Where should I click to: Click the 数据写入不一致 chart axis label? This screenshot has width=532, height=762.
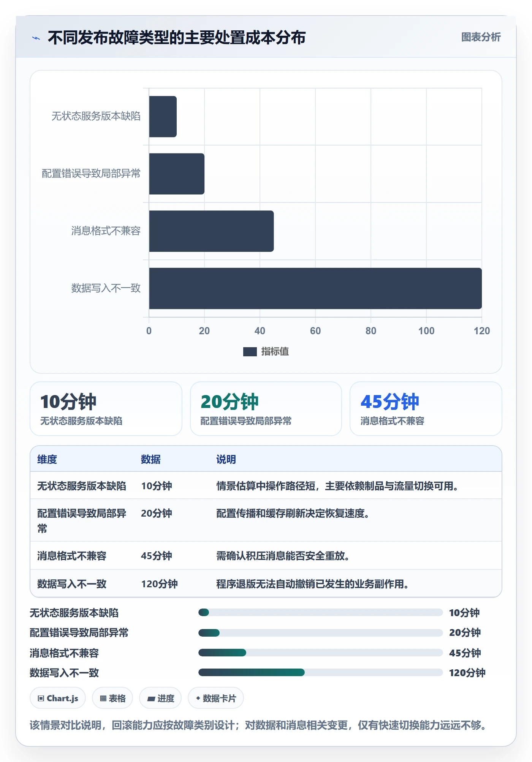pos(106,288)
